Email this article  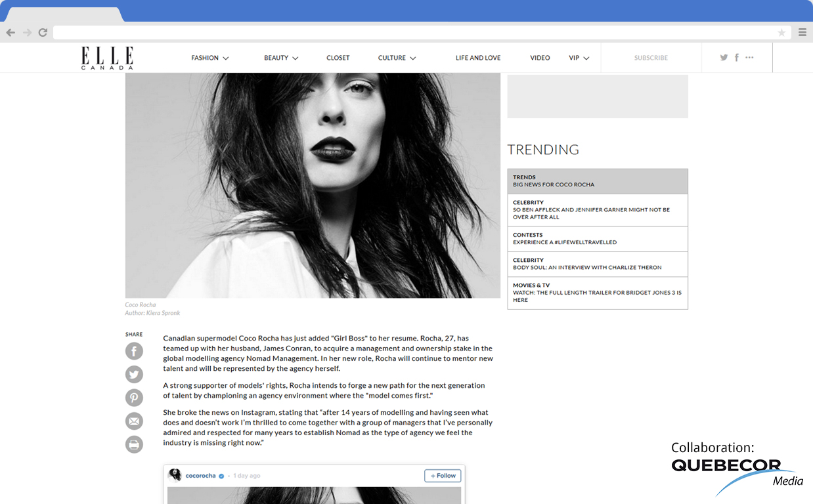tap(134, 421)
